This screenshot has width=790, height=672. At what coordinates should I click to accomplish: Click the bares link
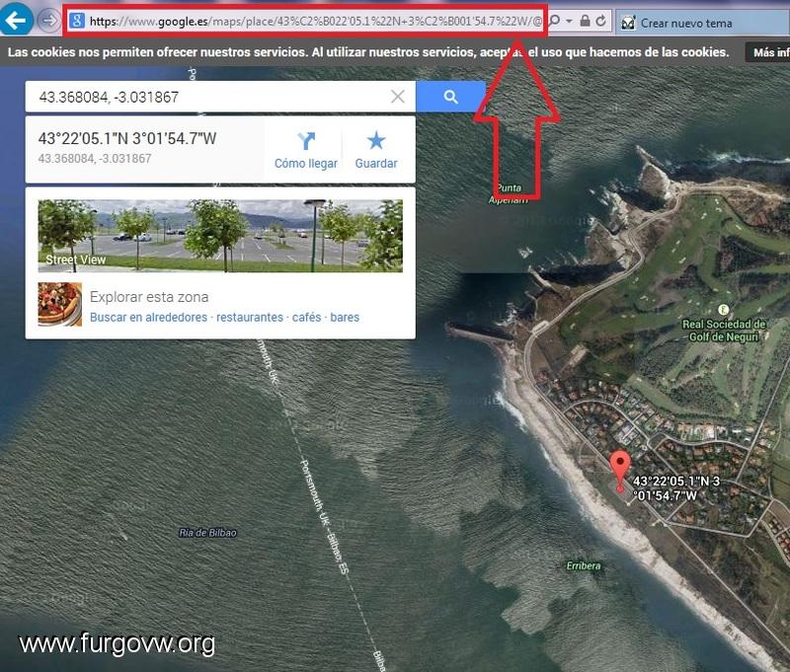(345, 317)
